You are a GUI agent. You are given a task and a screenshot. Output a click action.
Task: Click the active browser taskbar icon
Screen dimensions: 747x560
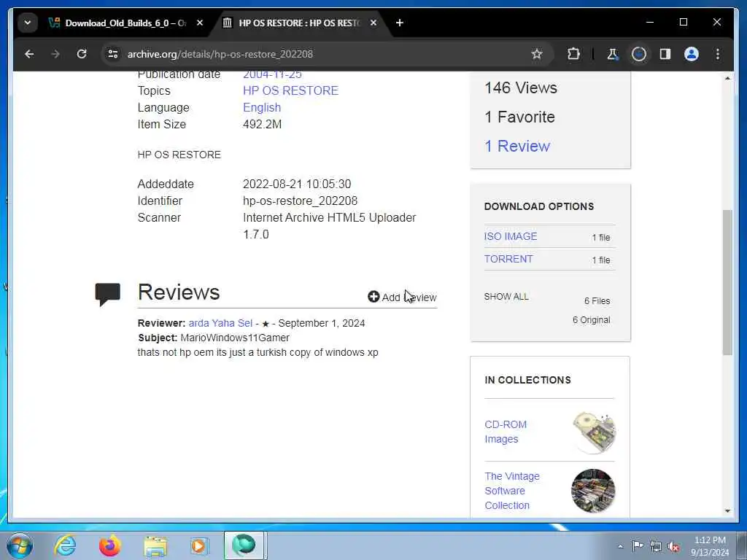(x=244, y=545)
